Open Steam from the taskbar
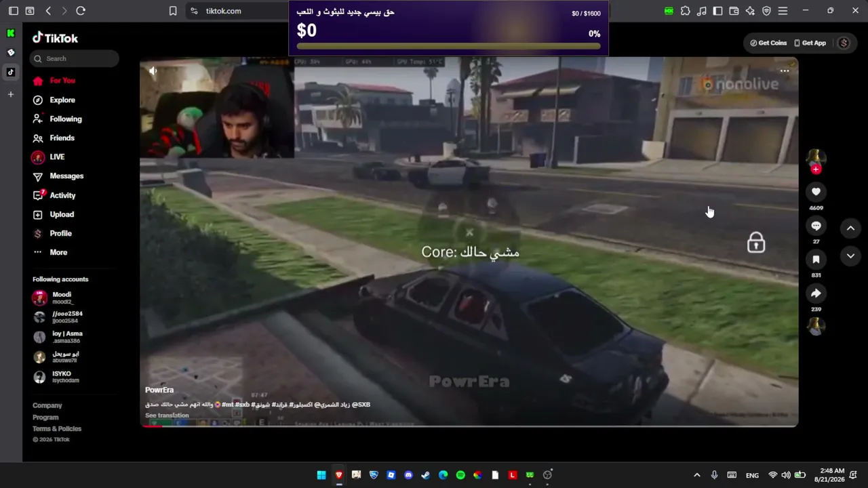 tap(425, 475)
